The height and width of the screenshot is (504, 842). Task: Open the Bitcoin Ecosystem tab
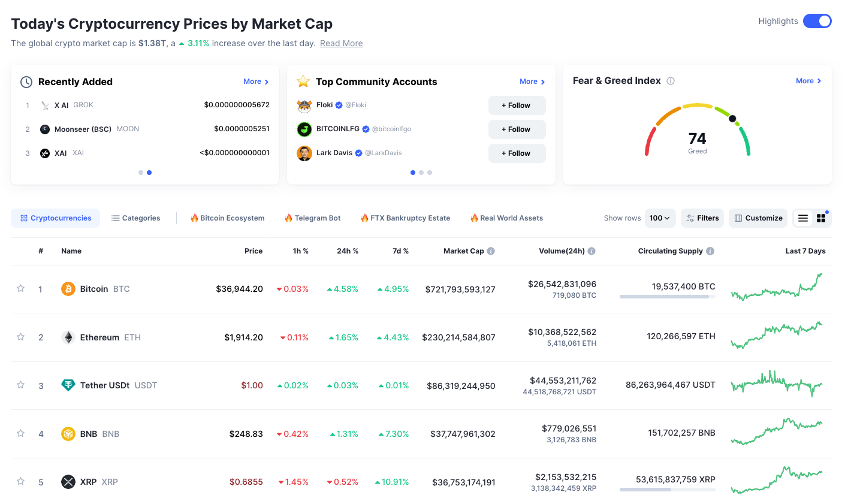(x=227, y=218)
